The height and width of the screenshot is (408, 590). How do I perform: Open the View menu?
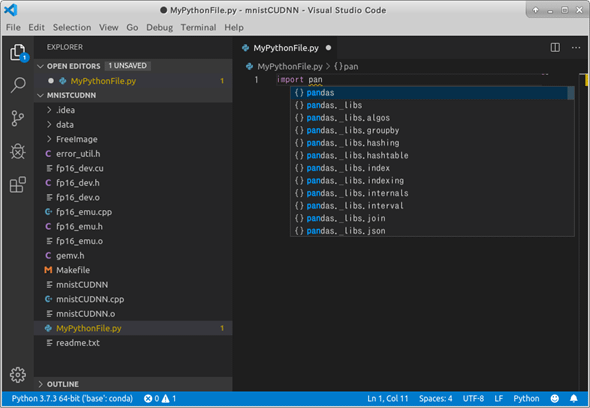point(108,27)
